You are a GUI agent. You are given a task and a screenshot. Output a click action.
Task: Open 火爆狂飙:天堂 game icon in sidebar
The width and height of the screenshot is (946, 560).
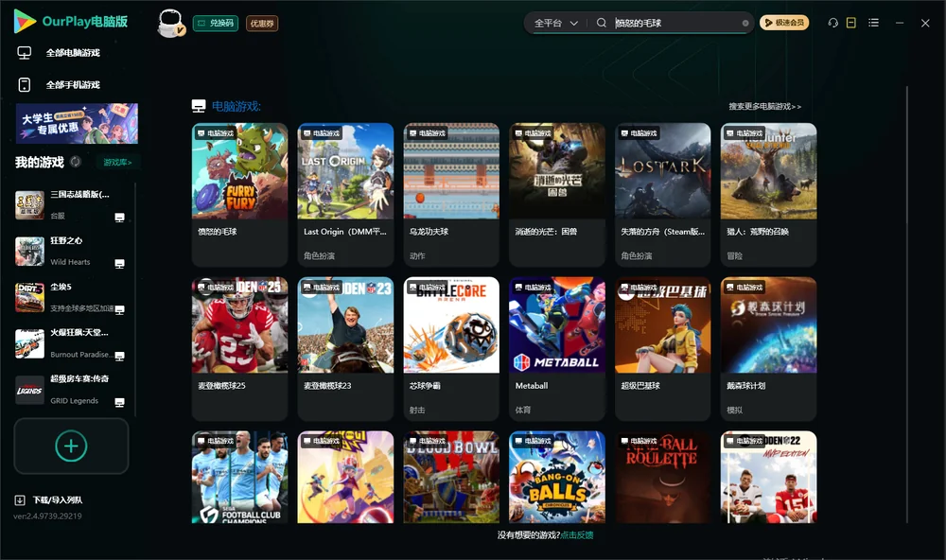coord(29,344)
